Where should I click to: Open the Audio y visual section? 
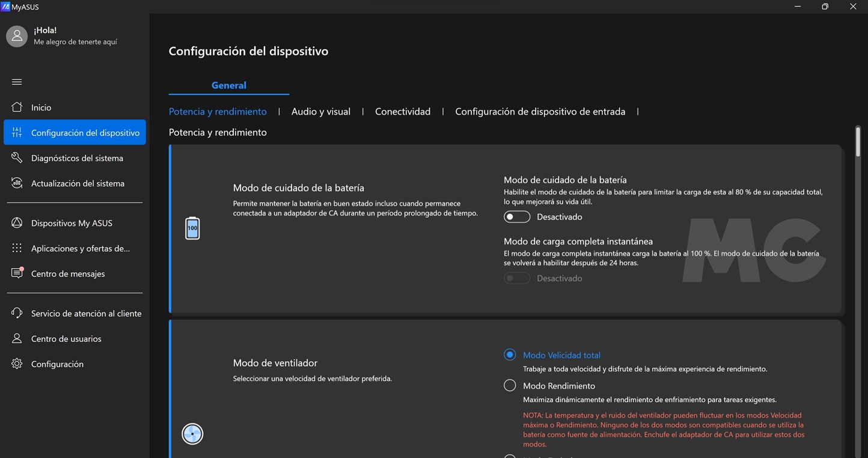(320, 112)
